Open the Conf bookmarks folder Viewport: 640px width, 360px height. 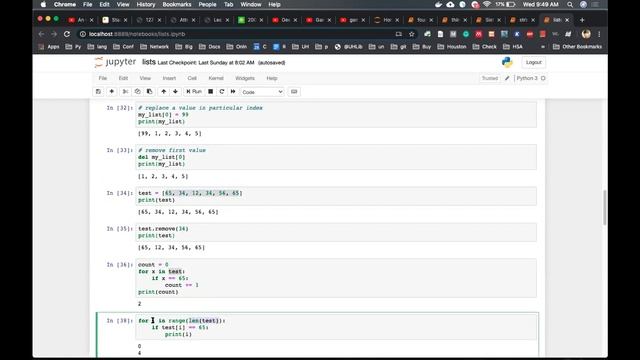123,47
